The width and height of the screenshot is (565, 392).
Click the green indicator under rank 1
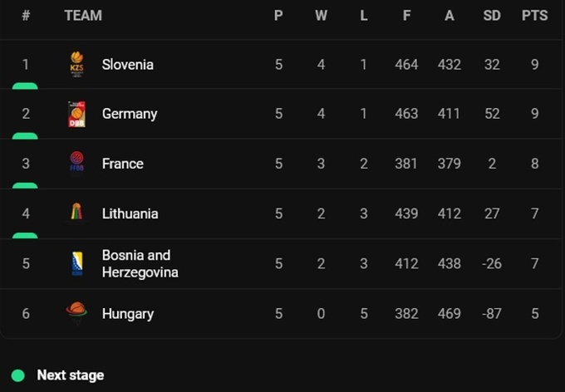[x=25, y=86]
